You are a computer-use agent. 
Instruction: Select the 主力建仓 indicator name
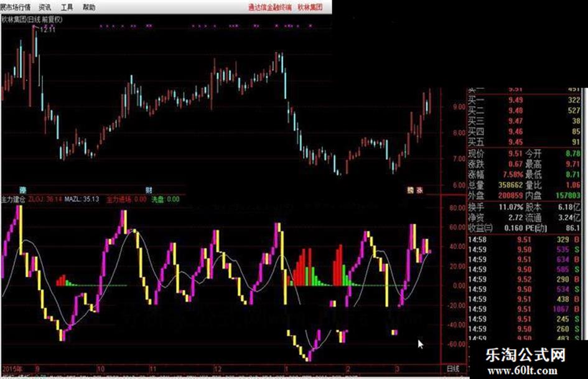coord(14,199)
